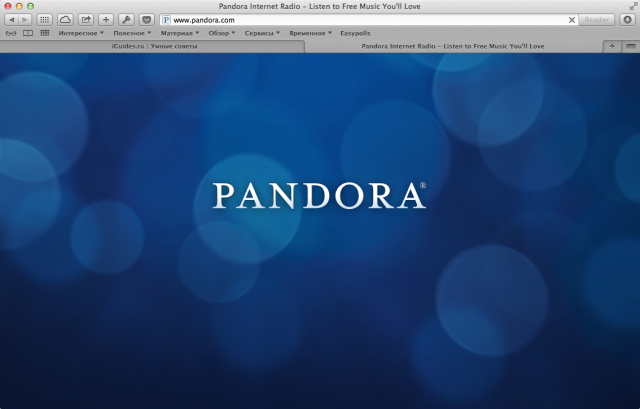Expand the Сервисы bookmarks folder
Viewport: 640px width, 409px height.
(x=262, y=33)
